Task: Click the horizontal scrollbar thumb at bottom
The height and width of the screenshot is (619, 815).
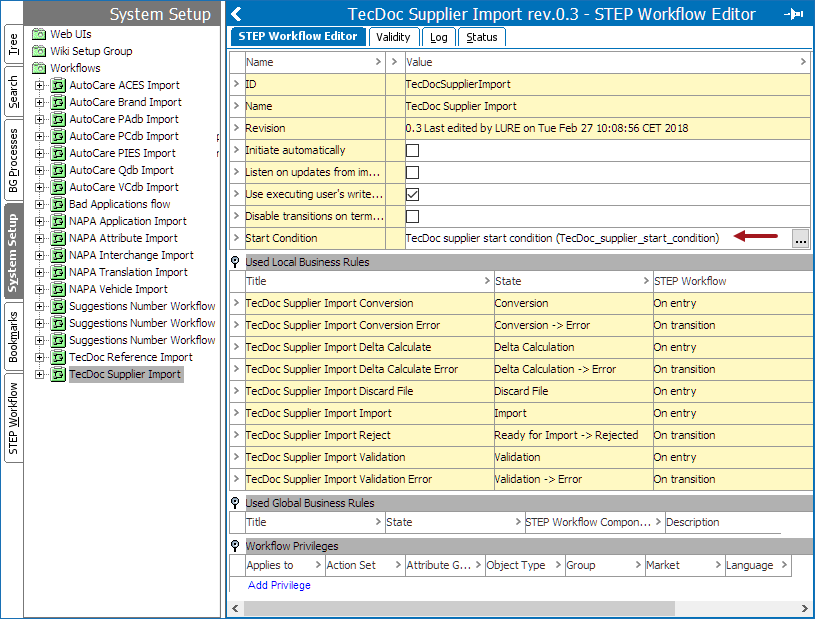Action: (459, 608)
